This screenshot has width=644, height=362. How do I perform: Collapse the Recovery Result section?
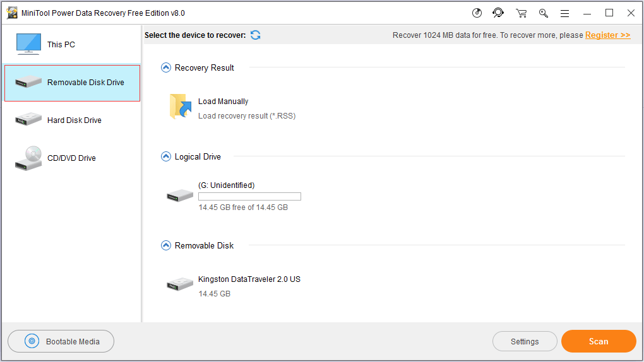click(x=166, y=67)
